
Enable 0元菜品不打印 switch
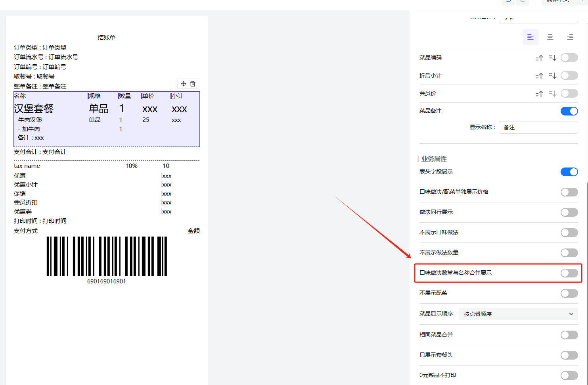[569, 375]
